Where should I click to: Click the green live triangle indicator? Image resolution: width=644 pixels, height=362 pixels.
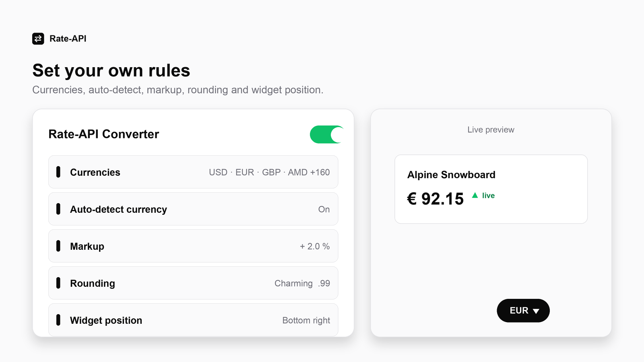(x=475, y=195)
